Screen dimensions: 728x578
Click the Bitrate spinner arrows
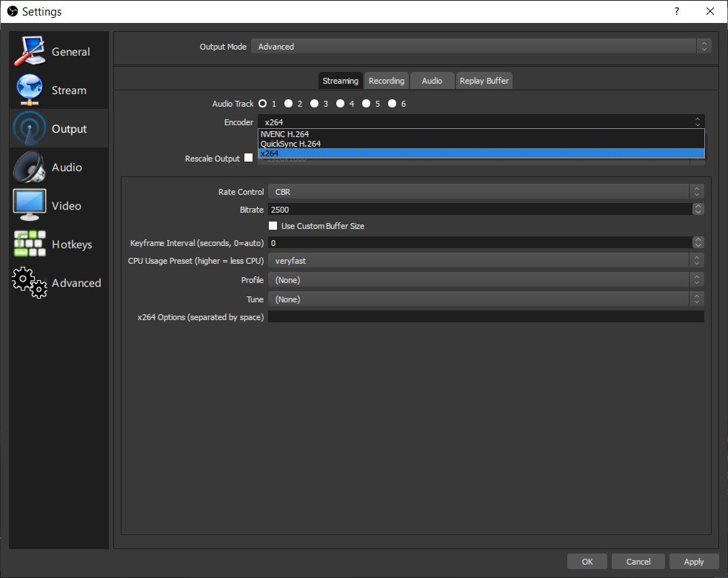pos(698,210)
